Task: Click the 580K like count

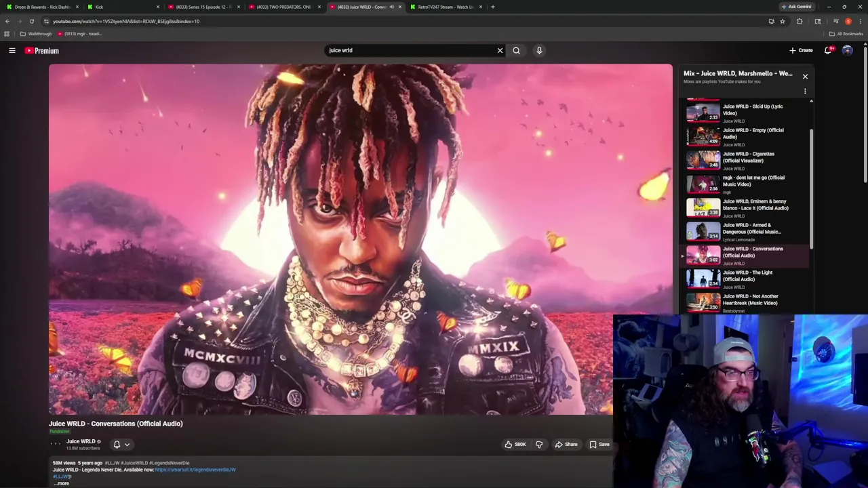Action: click(x=520, y=445)
